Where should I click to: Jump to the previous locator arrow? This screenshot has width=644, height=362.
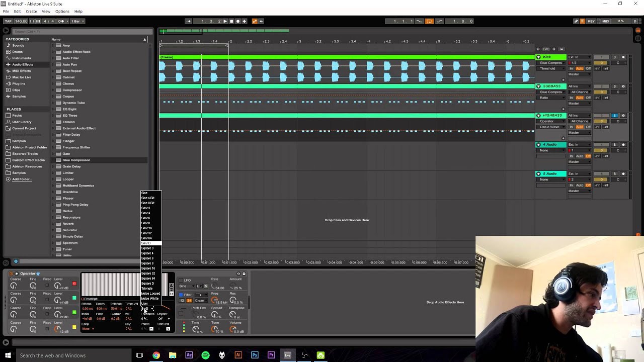pos(539,49)
